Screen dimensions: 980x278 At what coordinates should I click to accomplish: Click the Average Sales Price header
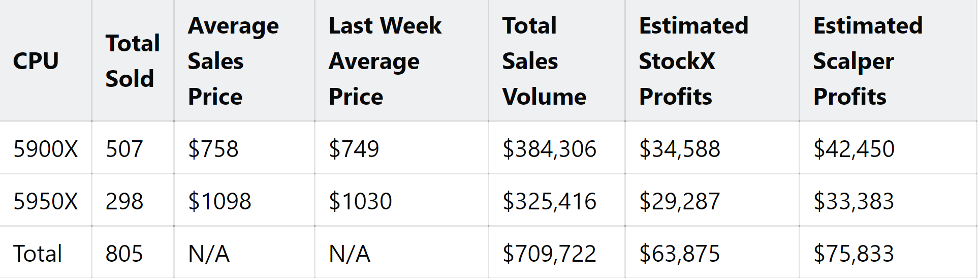coord(233,61)
